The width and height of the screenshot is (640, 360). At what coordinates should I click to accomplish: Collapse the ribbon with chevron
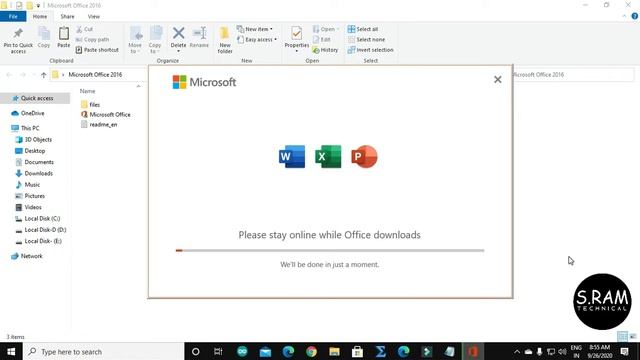624,16
